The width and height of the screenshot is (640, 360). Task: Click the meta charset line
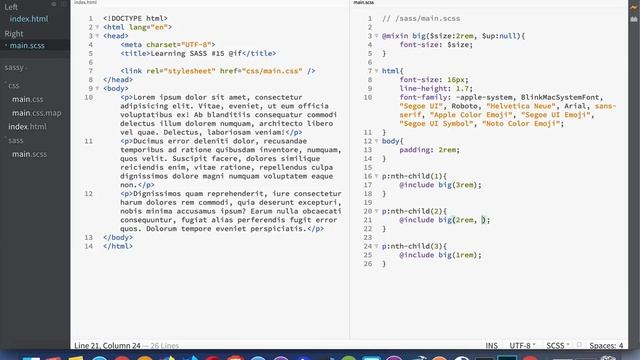click(168, 44)
